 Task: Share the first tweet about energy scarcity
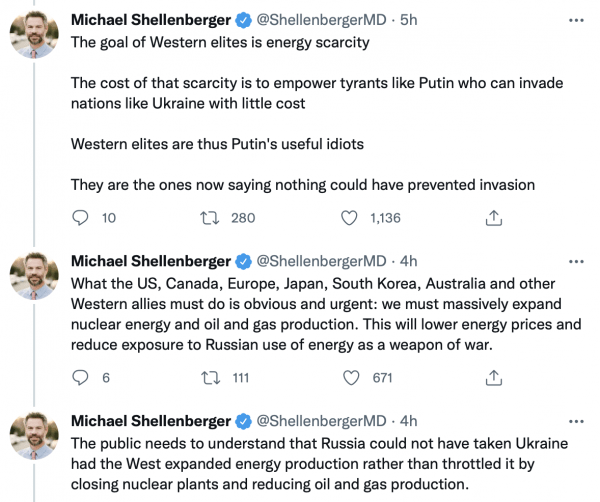coord(493,218)
